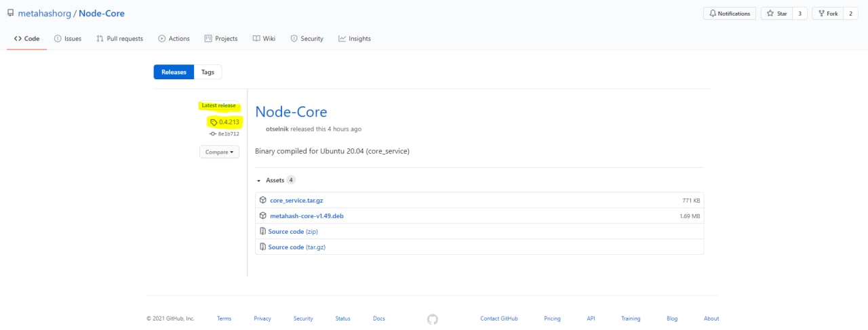Viewport: 868px width, 330px height.
Task: Click the GitHub Octocat logo in footer
Action: point(433,319)
